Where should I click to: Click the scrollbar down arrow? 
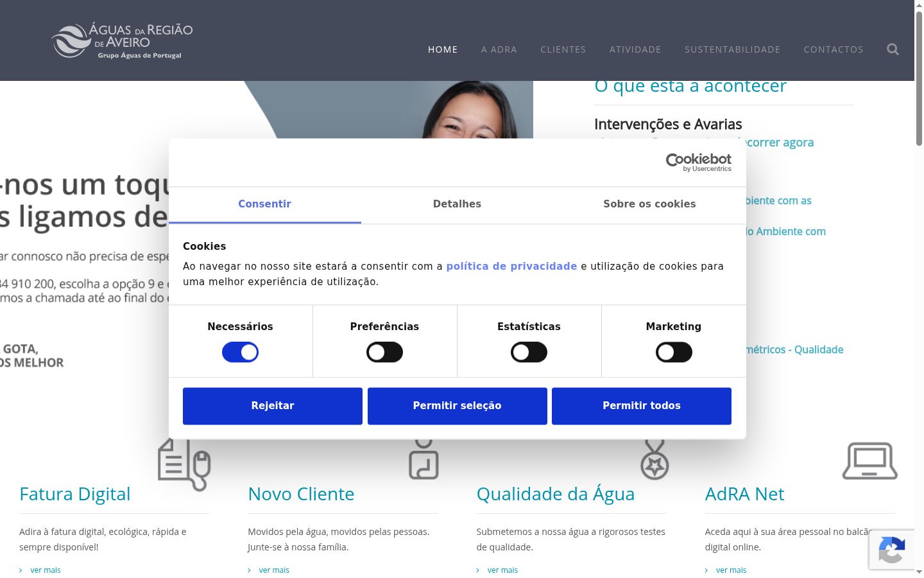pos(919,572)
